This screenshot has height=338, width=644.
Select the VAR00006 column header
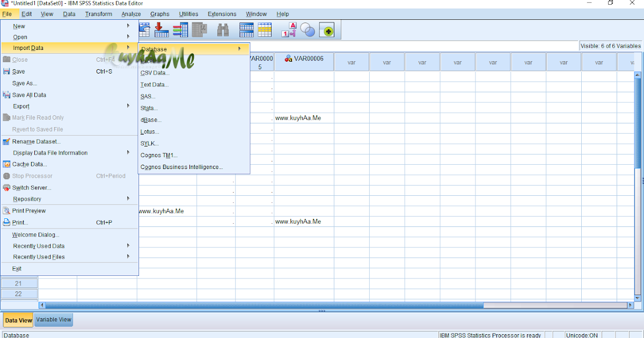(304, 62)
